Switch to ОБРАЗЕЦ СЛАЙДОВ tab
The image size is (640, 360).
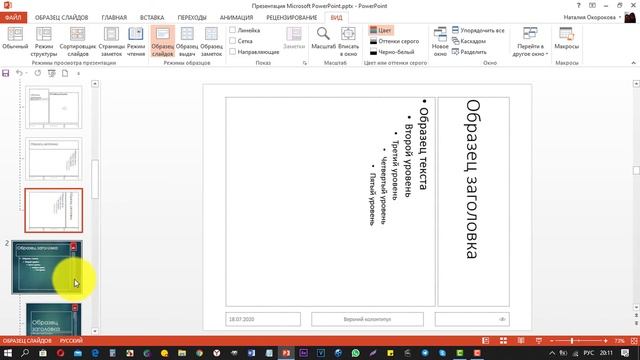tap(61, 18)
